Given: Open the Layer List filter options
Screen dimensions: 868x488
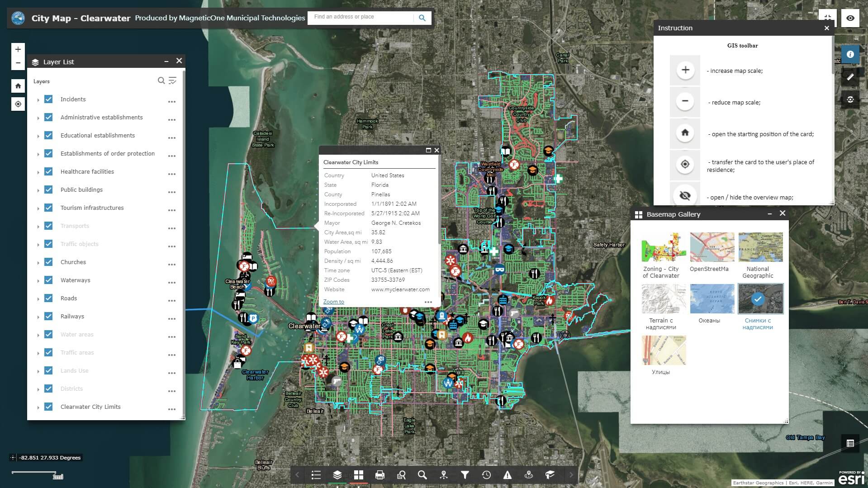Looking at the screenshot, I should [x=172, y=81].
